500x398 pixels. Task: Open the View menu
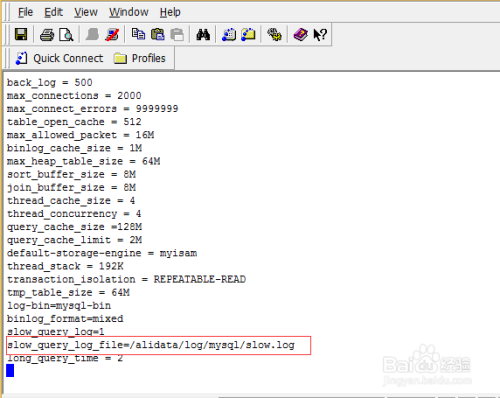[x=86, y=12]
